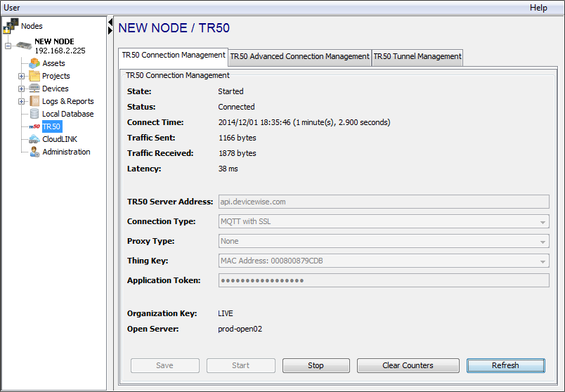Select Assets in the tree
Screen dimensions: 565x392
53,63
